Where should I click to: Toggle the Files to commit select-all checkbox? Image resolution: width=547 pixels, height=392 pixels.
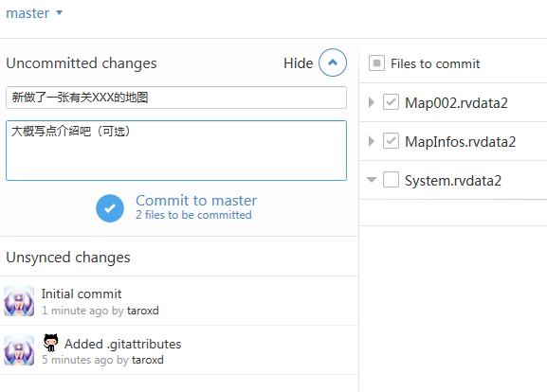click(376, 63)
